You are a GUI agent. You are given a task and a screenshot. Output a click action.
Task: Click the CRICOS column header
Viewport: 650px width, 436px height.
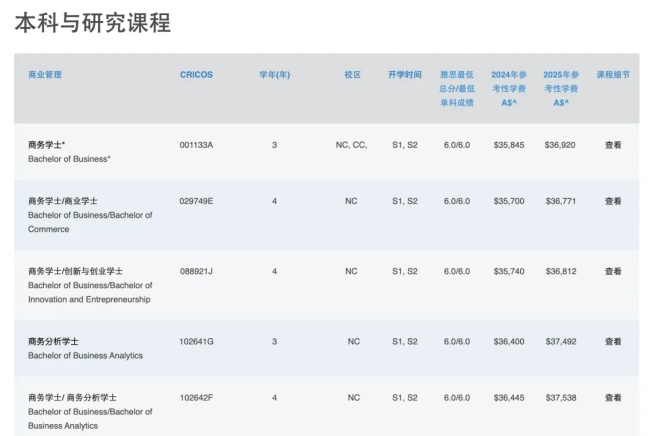196,75
